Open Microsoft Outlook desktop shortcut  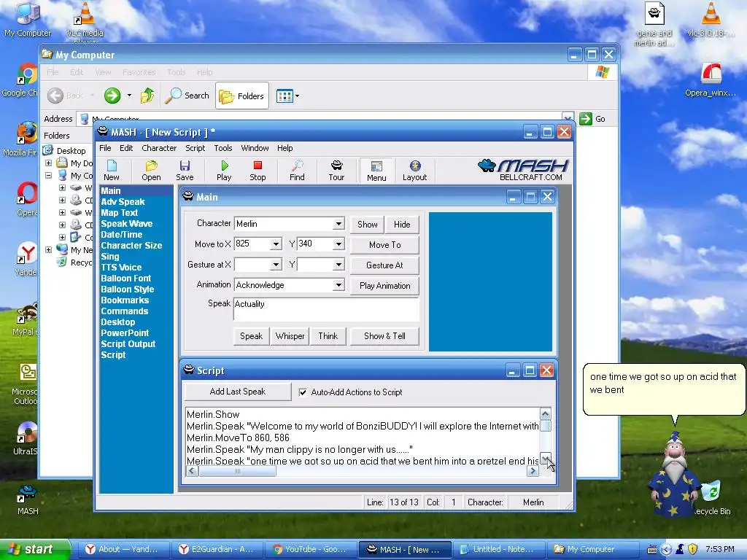point(25,384)
